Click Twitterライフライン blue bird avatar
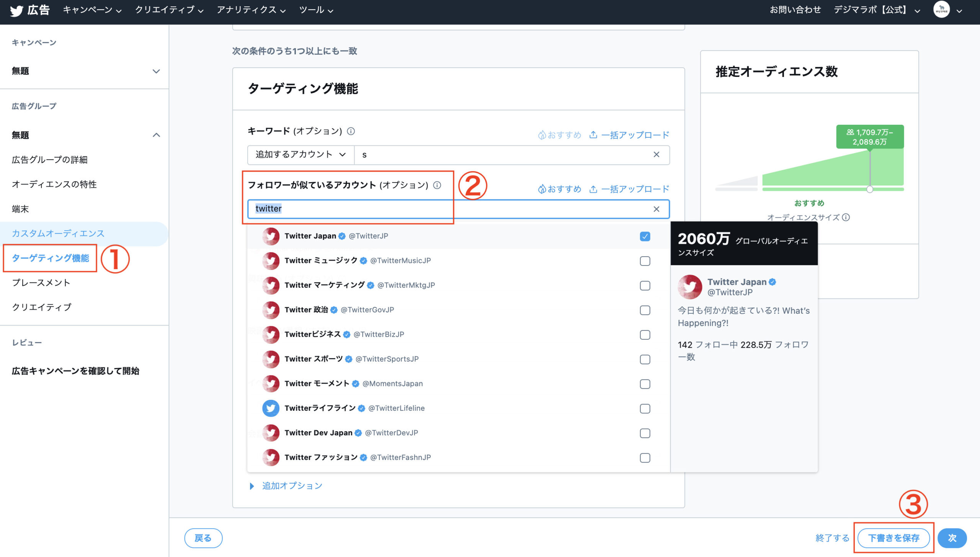980x557 pixels. pyautogui.click(x=271, y=408)
